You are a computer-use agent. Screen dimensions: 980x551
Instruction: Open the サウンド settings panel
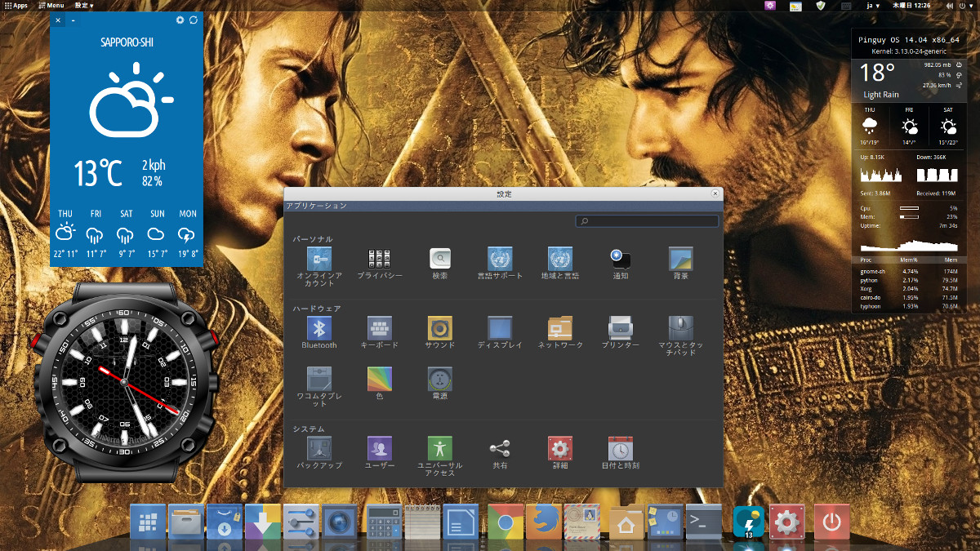[440, 333]
